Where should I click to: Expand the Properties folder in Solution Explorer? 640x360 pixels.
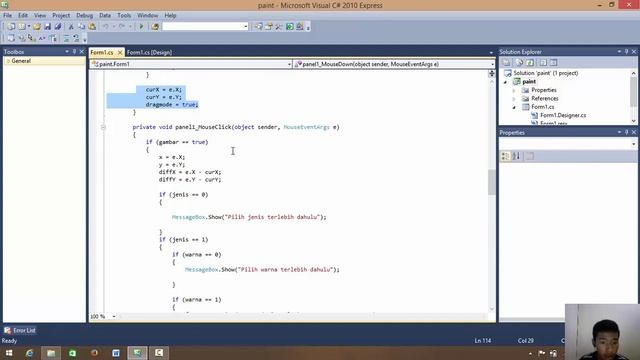pos(514,90)
